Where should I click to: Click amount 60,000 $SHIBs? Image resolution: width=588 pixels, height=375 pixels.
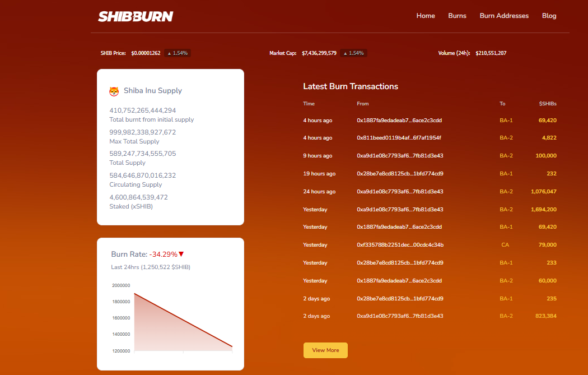click(548, 281)
